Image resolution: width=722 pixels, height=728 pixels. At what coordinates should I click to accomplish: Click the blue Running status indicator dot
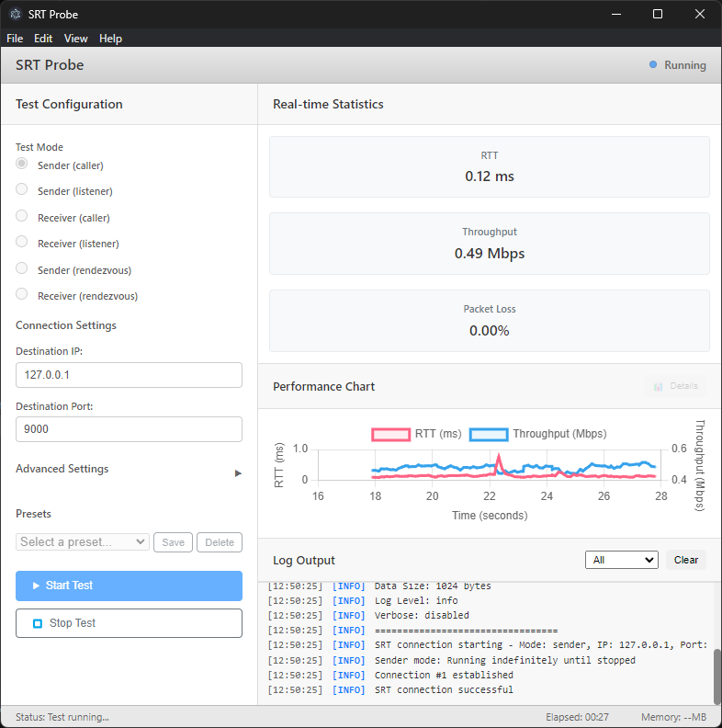(x=653, y=65)
